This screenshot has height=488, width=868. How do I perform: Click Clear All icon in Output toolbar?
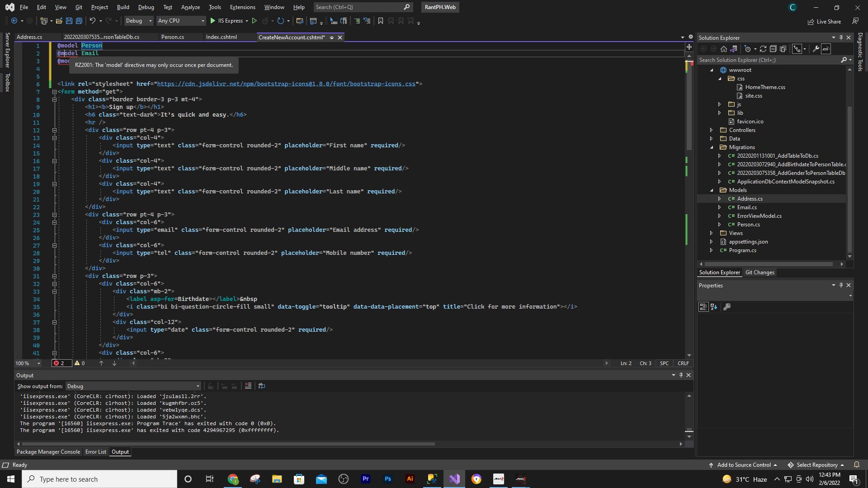point(248,386)
